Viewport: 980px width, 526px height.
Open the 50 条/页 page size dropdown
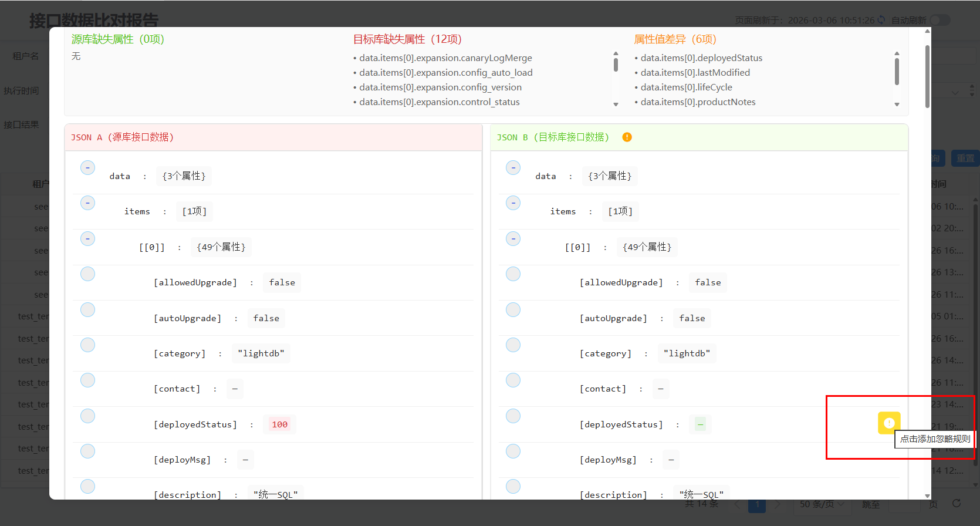[x=822, y=504]
